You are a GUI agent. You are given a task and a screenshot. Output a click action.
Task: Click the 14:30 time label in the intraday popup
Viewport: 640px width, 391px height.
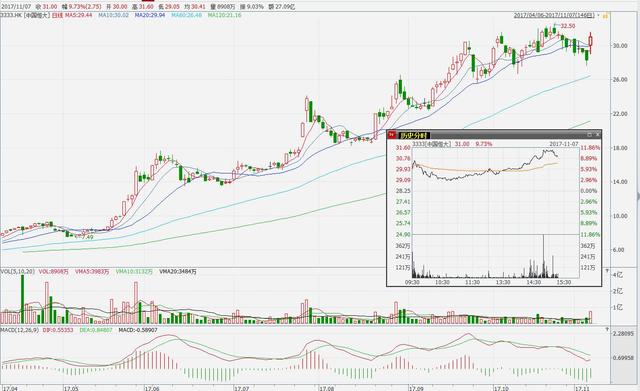(533, 282)
